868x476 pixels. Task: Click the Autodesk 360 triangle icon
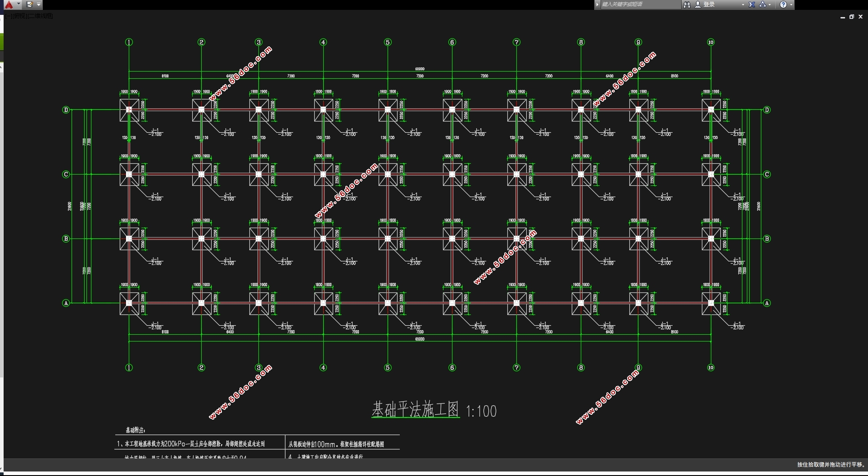pyautogui.click(x=763, y=4)
